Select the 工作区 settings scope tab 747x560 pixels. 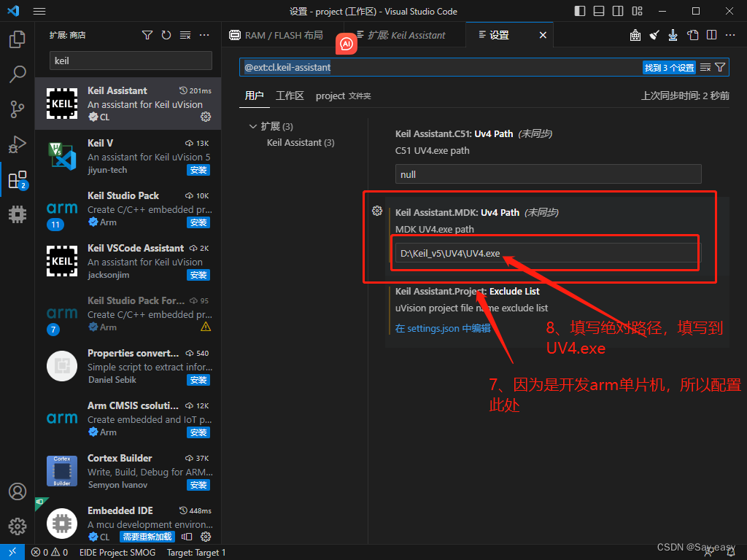tap(290, 96)
